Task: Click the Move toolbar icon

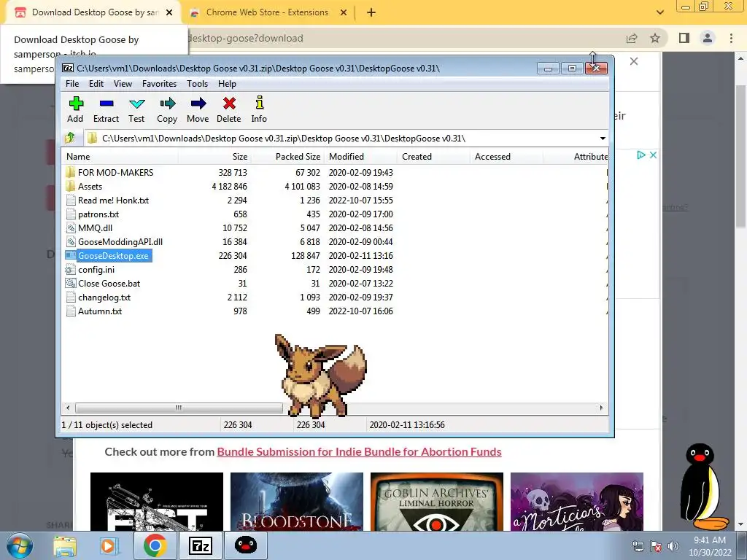Action: 198,104
